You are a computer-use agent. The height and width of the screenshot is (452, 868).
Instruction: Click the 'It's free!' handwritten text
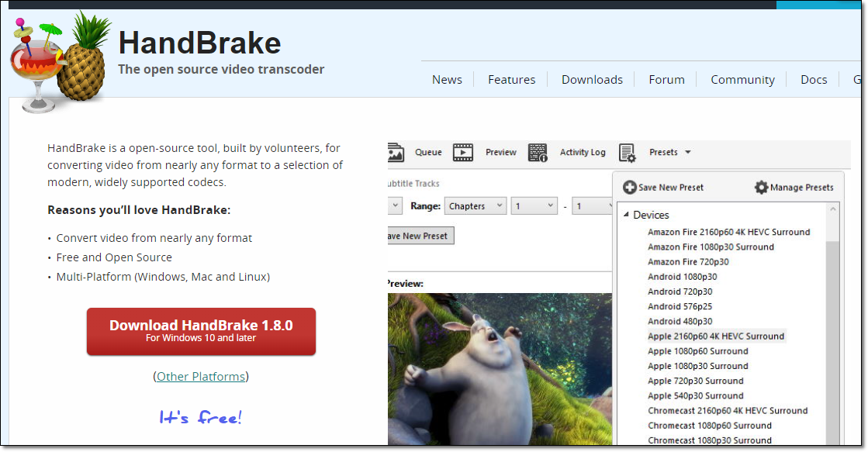[200, 417]
